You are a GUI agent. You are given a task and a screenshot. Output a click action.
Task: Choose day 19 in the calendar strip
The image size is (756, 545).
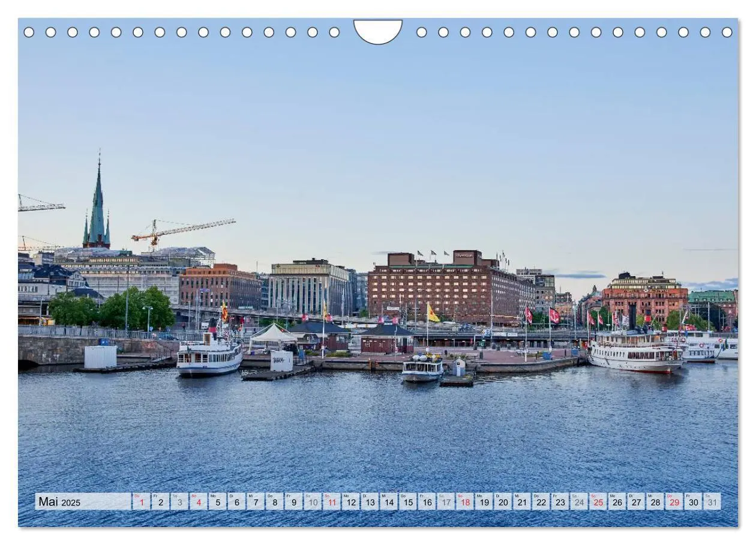coord(484,502)
